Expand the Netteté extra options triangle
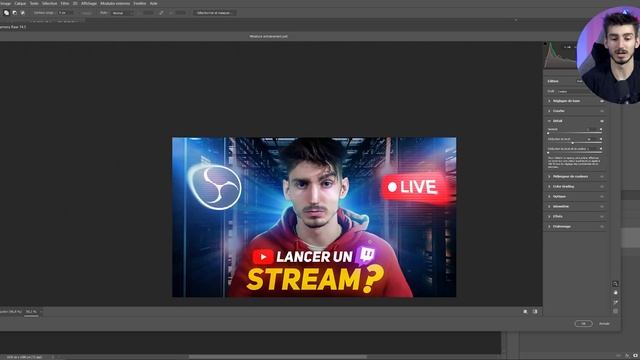 pyautogui.click(x=601, y=129)
